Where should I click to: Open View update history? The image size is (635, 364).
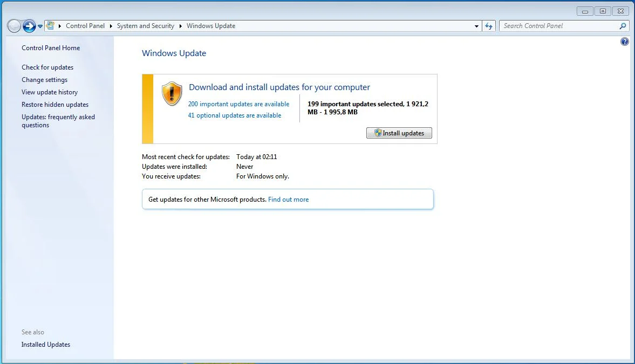point(50,92)
